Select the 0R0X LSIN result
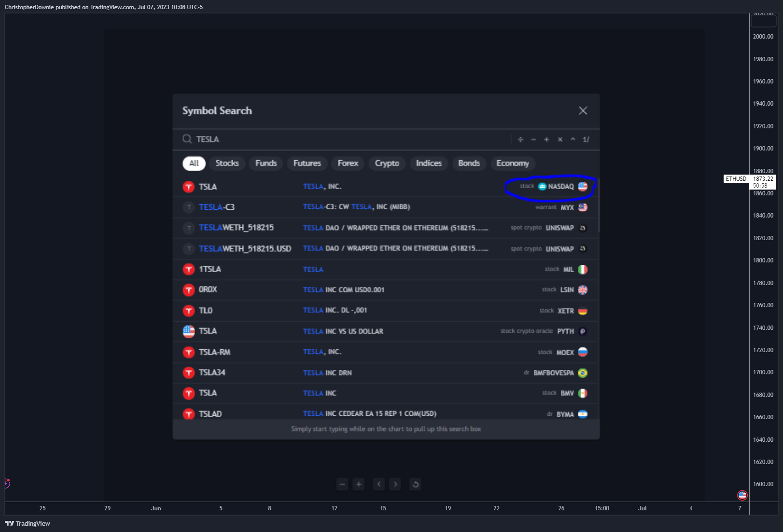783x532 pixels. 385,290
